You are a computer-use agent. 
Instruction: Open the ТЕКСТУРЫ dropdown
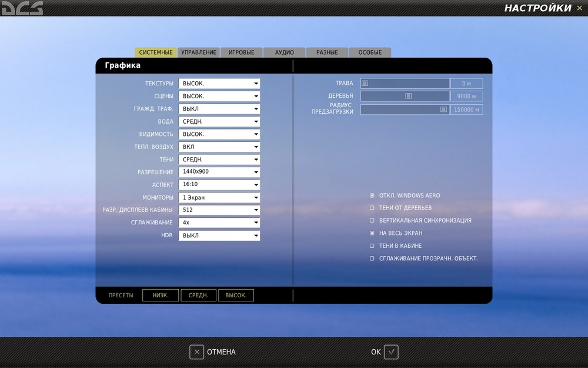[219, 84]
